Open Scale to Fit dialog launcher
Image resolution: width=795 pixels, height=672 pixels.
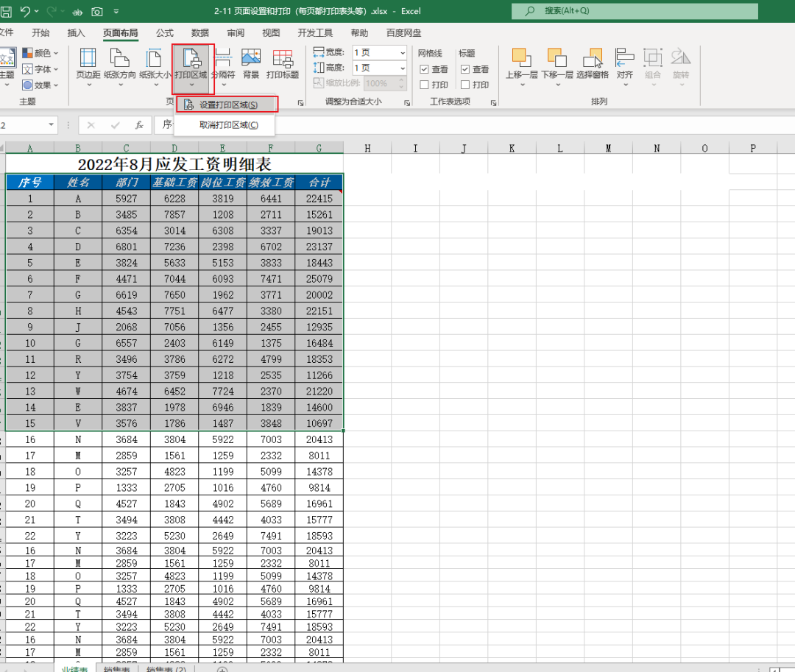click(406, 102)
